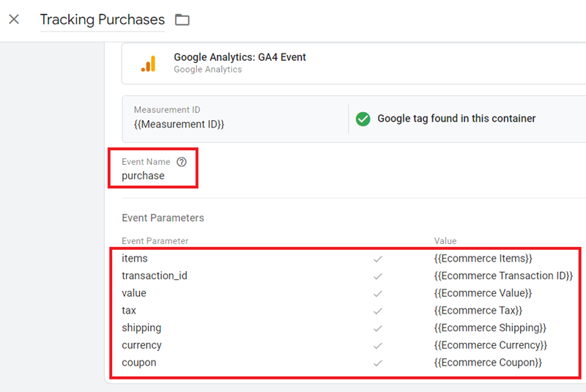This screenshot has width=586, height=392.
Task: Click the 'transaction_id' parameter name
Action: click(155, 275)
